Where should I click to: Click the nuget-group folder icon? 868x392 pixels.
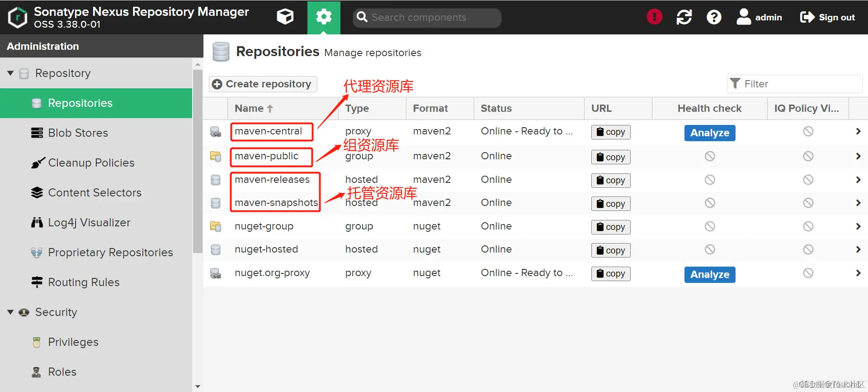216,226
